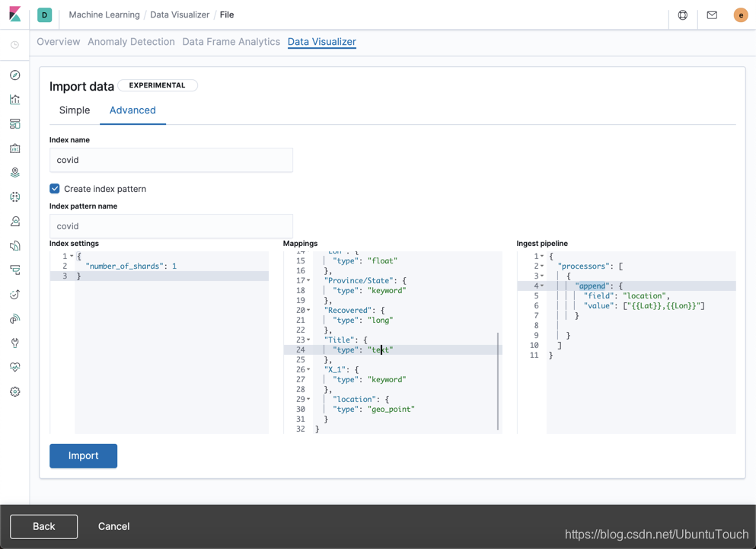Open Dev Tools wrench icon in sidebar

coord(15,343)
